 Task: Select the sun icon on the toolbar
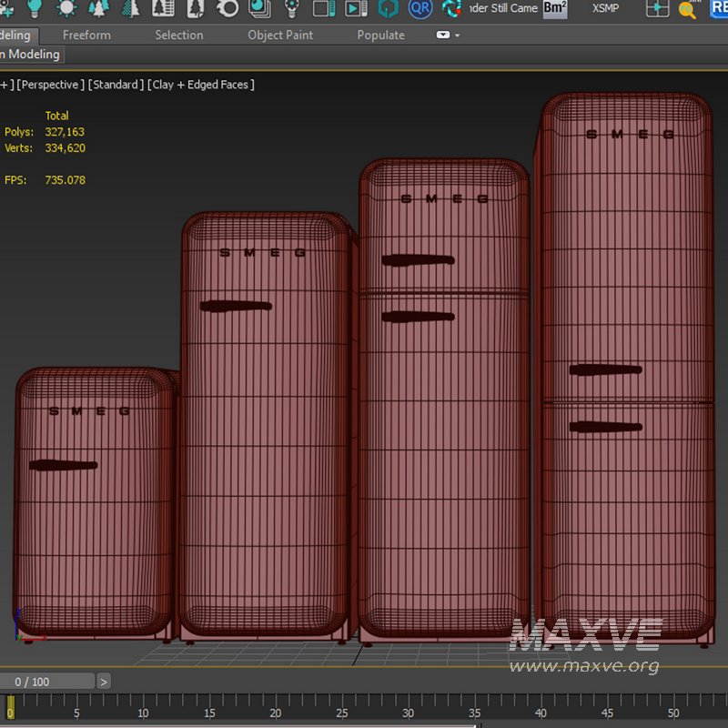(x=66, y=8)
